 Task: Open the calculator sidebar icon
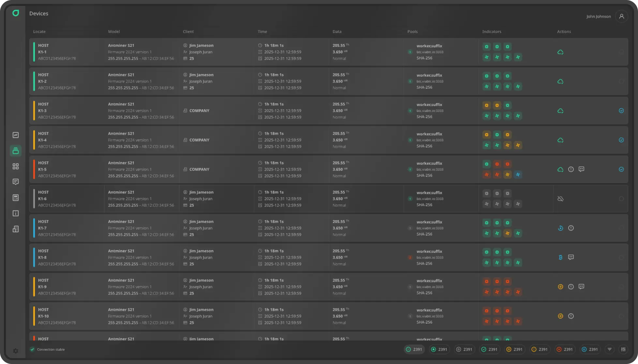[x=16, y=198]
